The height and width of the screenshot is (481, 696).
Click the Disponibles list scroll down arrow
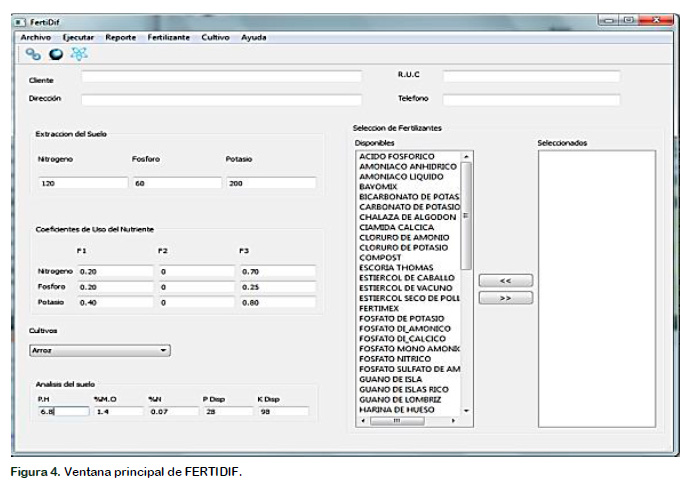[x=466, y=410]
